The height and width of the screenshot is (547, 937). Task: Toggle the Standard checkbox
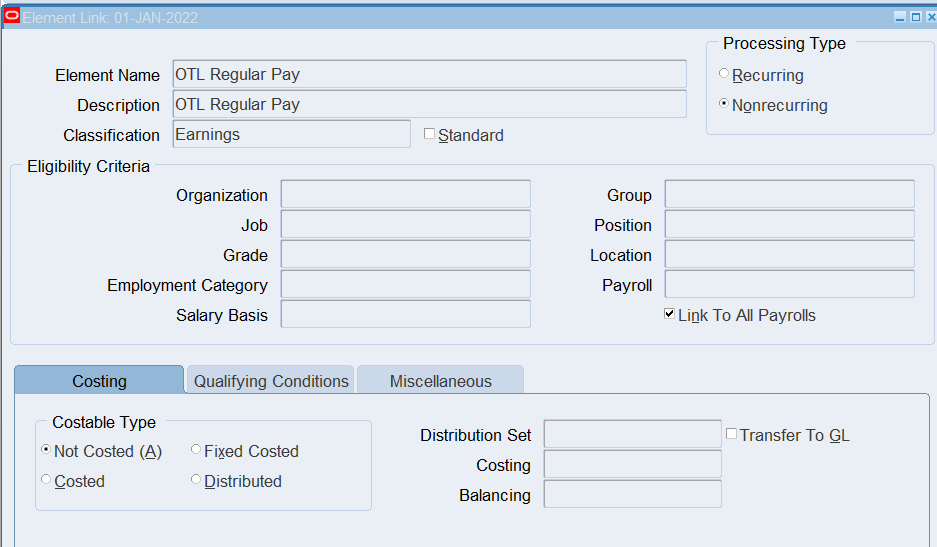(430, 134)
